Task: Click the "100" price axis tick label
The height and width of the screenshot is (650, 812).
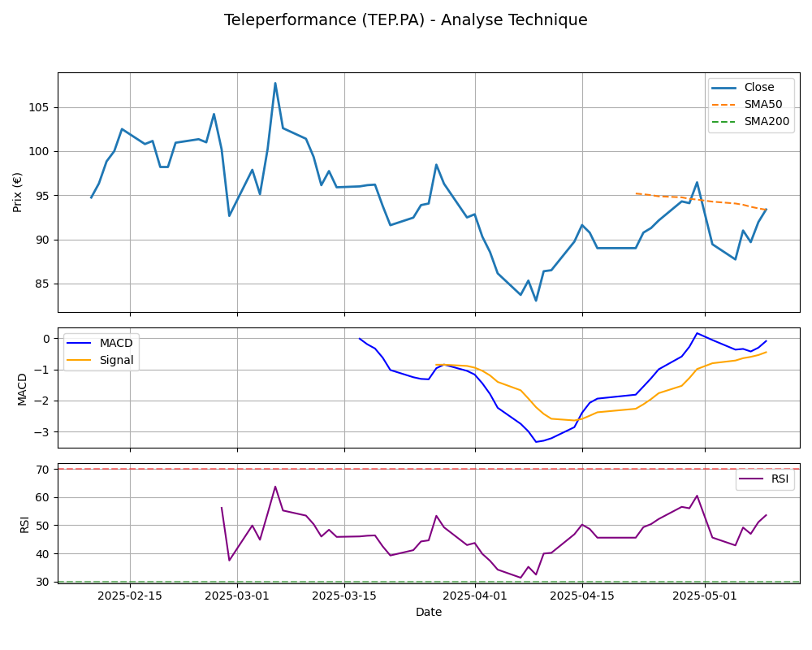Action: [39, 152]
